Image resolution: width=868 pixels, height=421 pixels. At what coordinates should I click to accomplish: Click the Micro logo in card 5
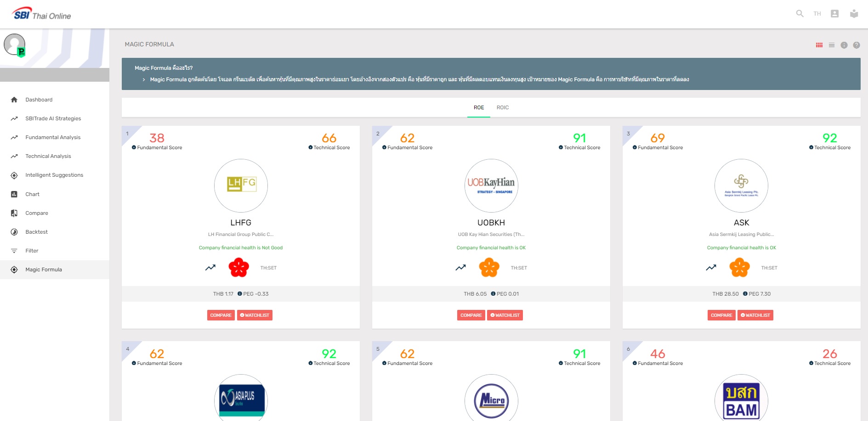click(491, 398)
